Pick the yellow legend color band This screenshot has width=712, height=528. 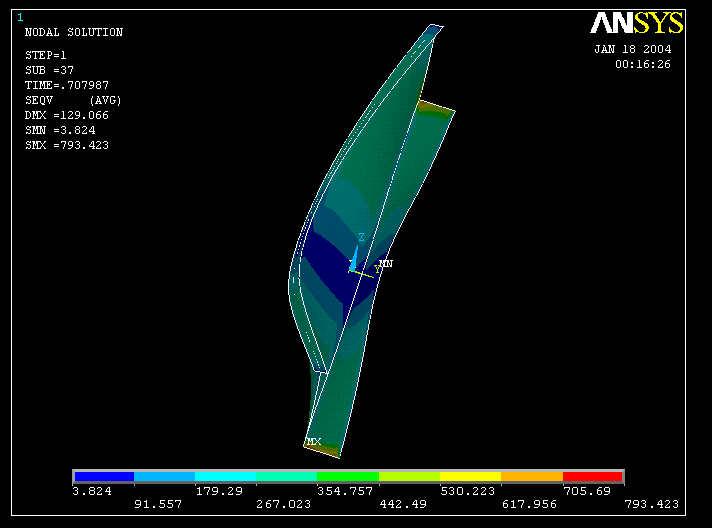pos(470,476)
